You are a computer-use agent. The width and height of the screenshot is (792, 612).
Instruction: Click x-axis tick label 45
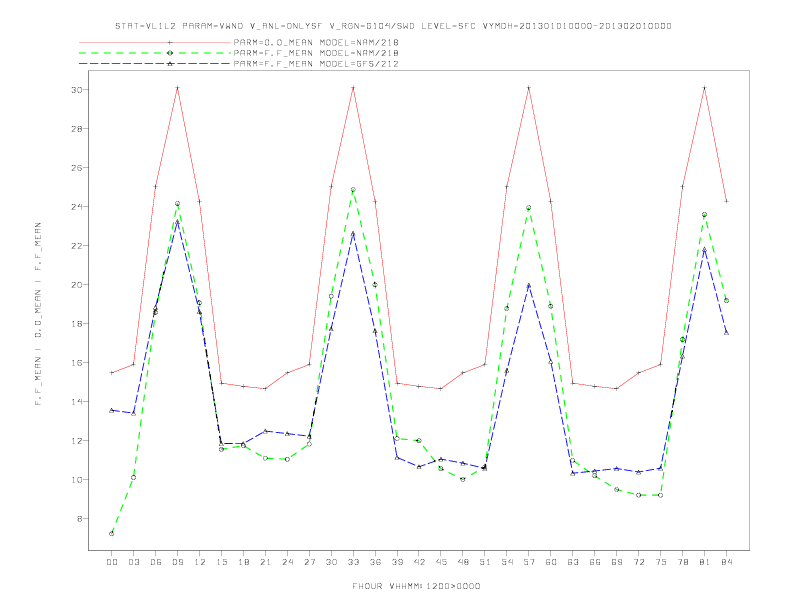[x=441, y=562]
